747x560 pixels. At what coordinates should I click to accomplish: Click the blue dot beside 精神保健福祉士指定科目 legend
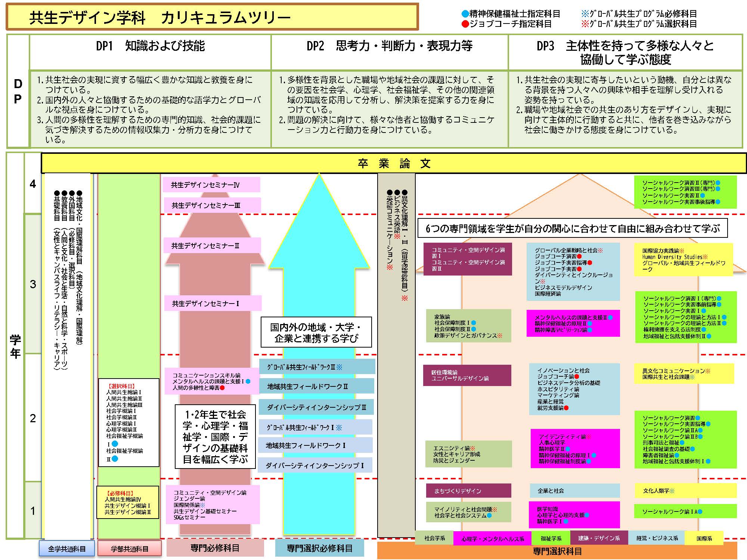(x=465, y=14)
